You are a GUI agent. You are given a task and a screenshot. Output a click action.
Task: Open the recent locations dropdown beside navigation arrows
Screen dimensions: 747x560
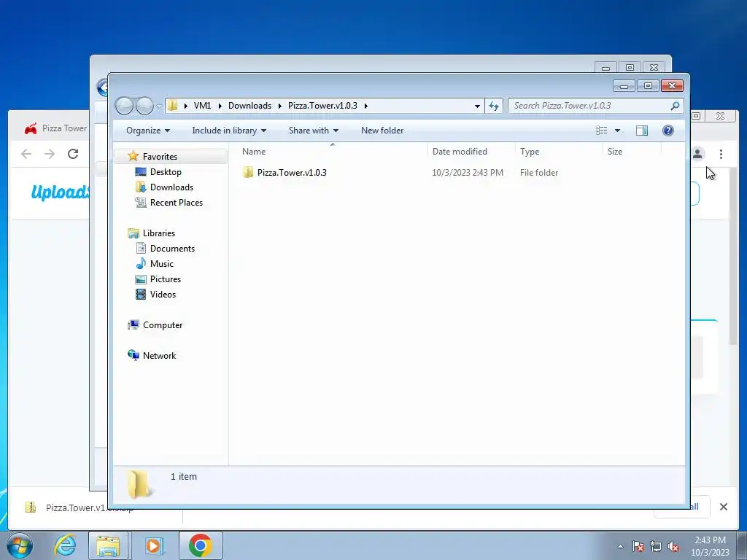pos(159,106)
